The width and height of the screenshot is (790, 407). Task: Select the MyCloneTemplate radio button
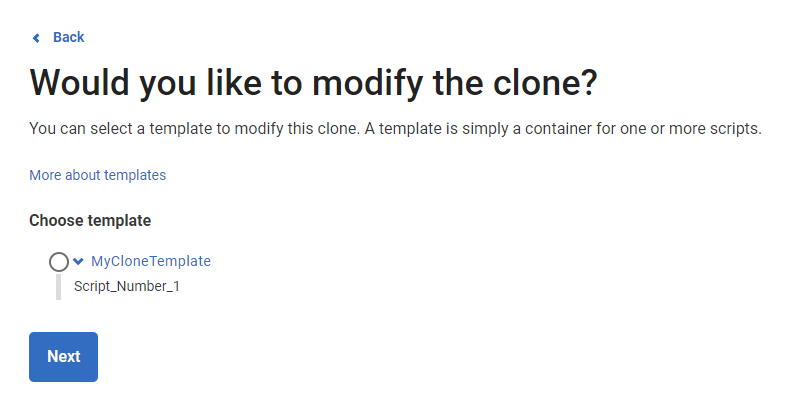(x=59, y=262)
